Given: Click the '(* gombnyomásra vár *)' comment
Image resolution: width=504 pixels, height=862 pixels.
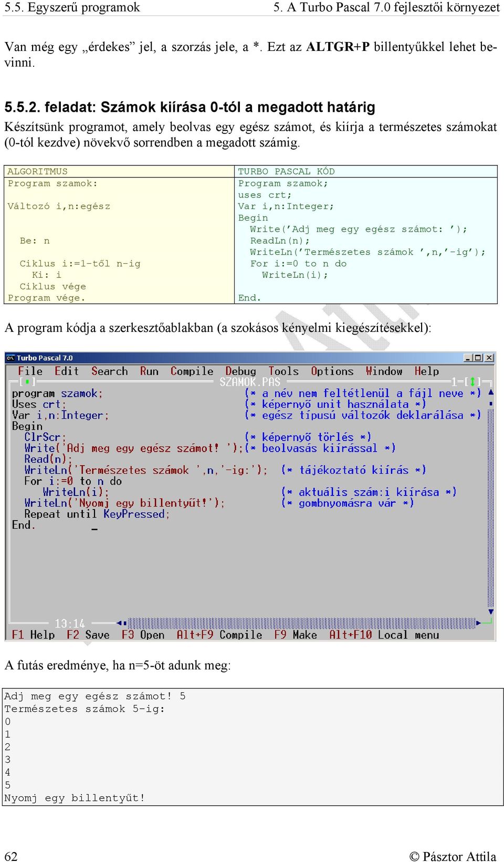Looking at the screenshot, I should pos(348,503).
